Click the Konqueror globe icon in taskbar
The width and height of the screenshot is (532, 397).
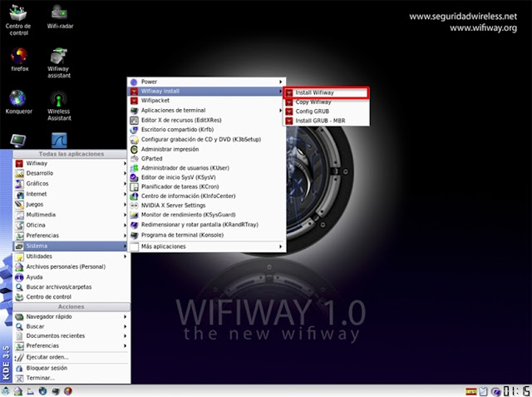pyautogui.click(x=42, y=391)
